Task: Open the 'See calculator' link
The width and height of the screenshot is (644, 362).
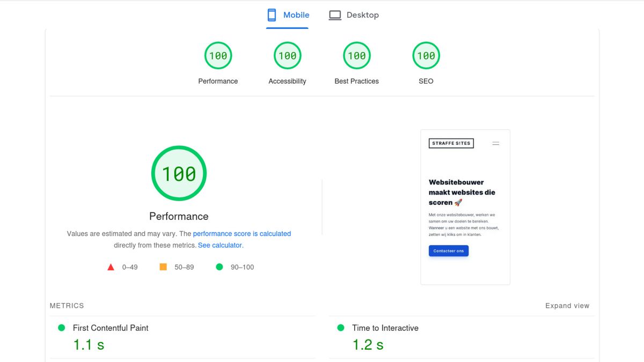Action: (221, 246)
